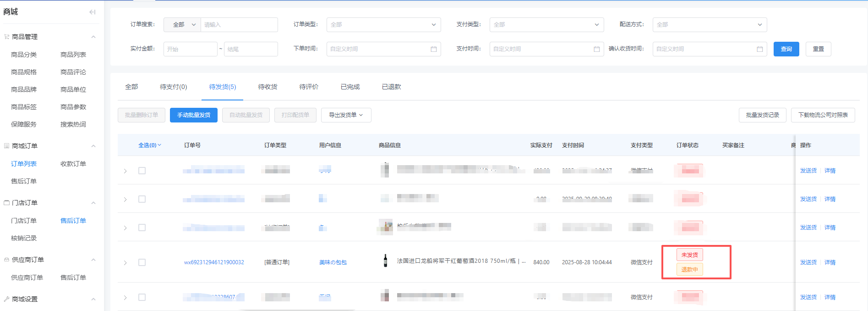
Task: Open order number wx692312946121900032 link
Action: 214,262
